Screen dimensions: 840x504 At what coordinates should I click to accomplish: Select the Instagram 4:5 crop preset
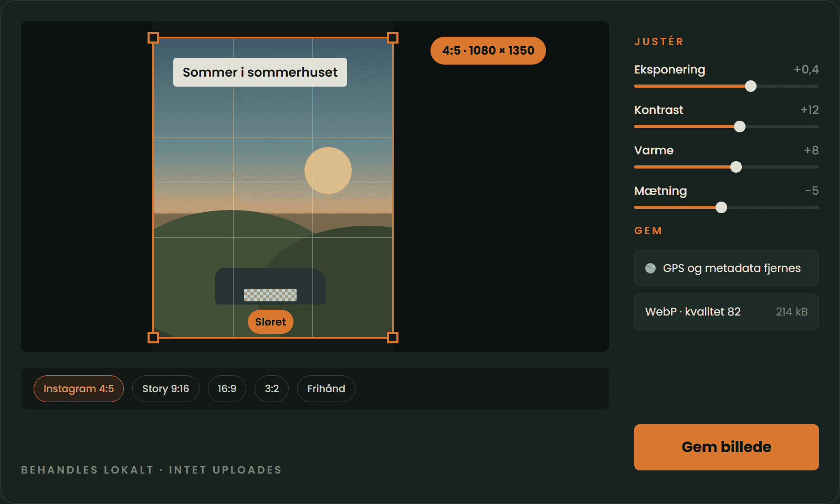point(79,388)
